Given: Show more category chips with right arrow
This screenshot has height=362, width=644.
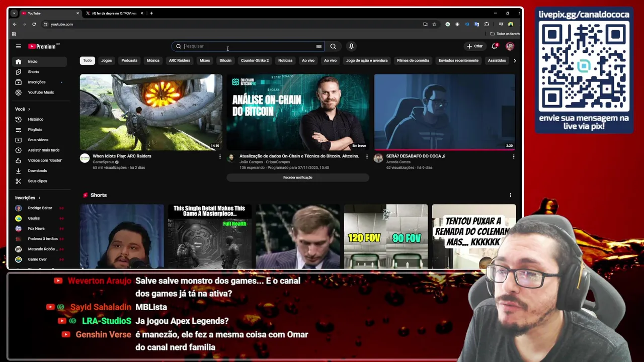Looking at the screenshot, I should [x=514, y=60].
